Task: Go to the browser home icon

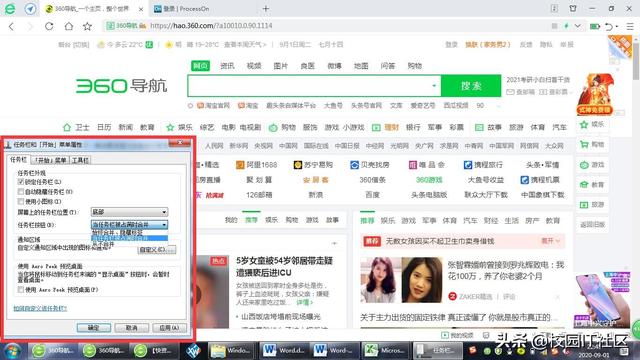Action: click(x=69, y=26)
